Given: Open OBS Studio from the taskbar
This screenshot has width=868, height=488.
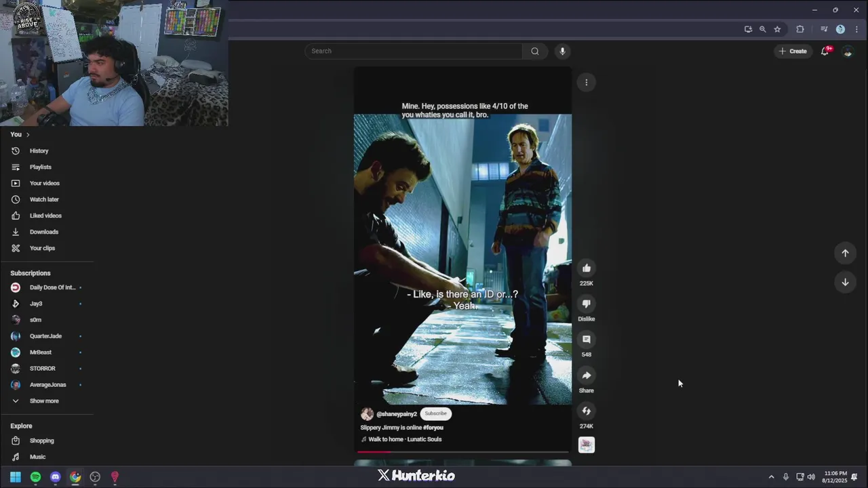Looking at the screenshot, I should point(95,477).
